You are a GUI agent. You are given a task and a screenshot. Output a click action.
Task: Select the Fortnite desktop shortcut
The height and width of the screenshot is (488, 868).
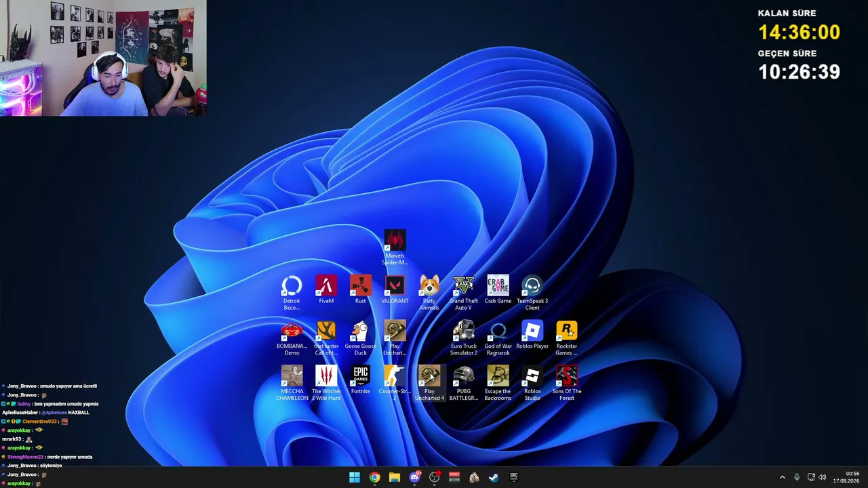point(361,380)
